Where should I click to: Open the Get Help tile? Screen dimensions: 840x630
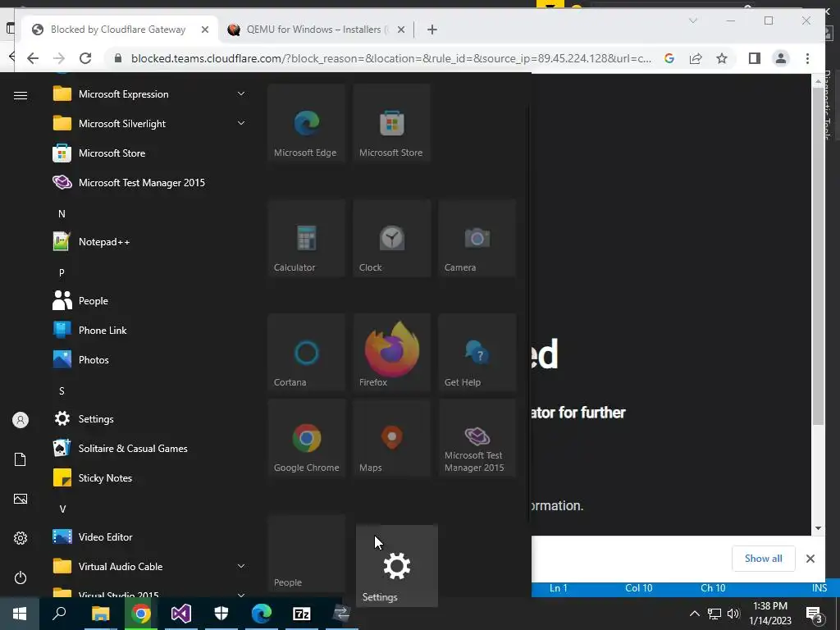pyautogui.click(x=477, y=353)
